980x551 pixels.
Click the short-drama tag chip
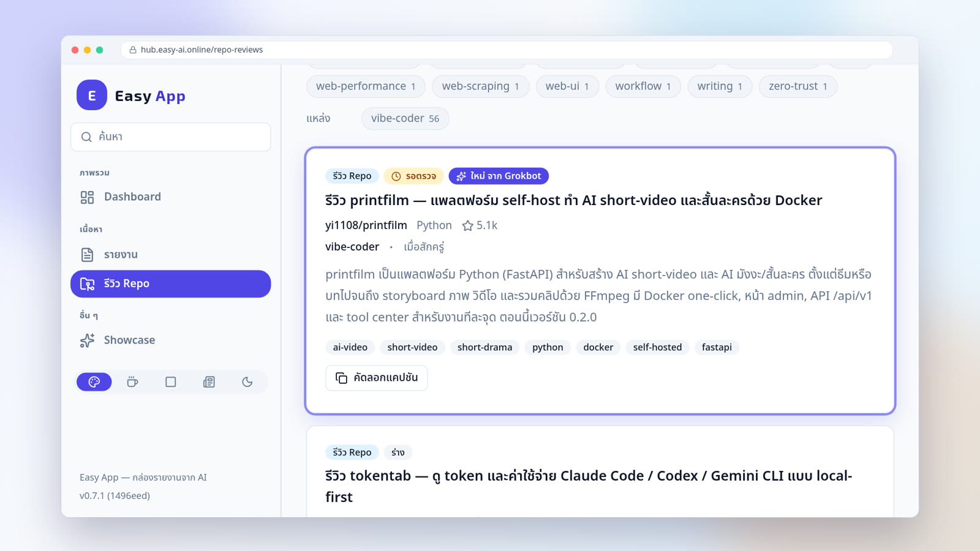pos(484,348)
